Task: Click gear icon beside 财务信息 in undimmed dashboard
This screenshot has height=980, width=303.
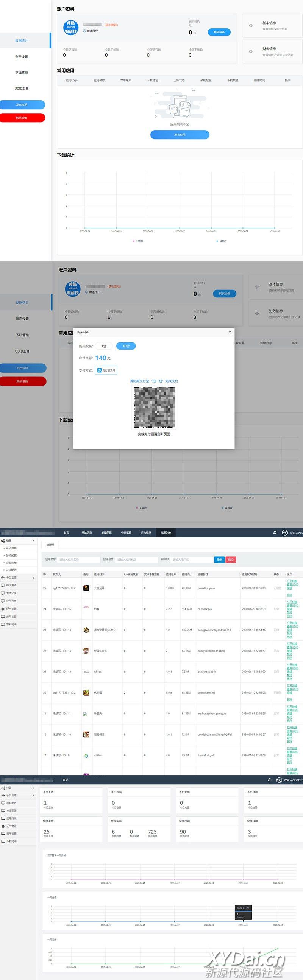Action: 250,52
